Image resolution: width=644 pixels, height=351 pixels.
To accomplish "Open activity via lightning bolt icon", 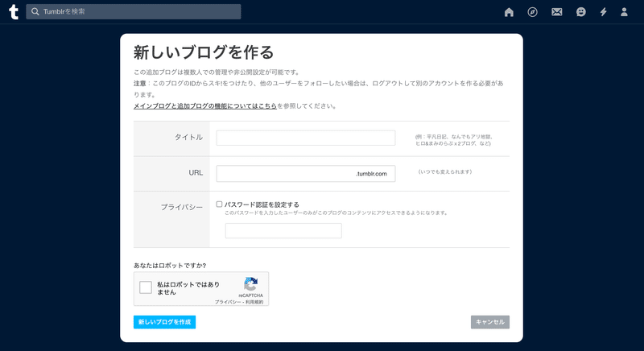I will pos(603,12).
